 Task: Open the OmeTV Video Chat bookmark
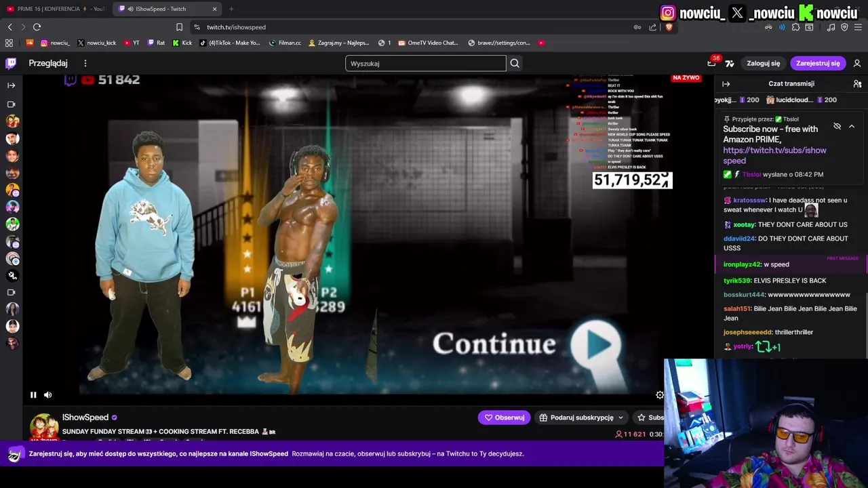pos(429,43)
